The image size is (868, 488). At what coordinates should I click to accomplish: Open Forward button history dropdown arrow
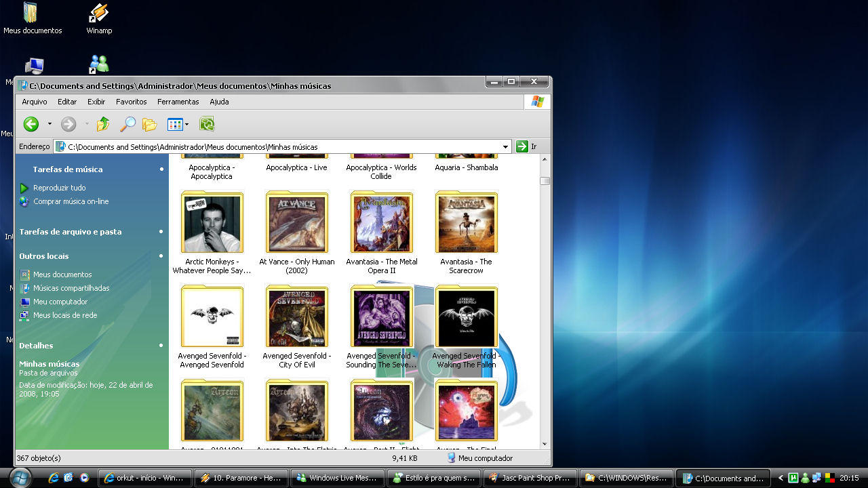[87, 124]
